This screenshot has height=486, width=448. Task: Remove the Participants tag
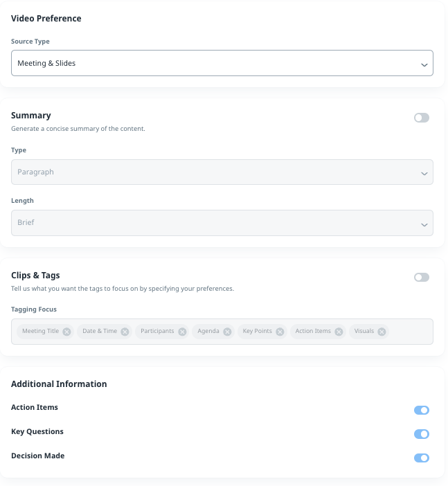click(x=182, y=332)
